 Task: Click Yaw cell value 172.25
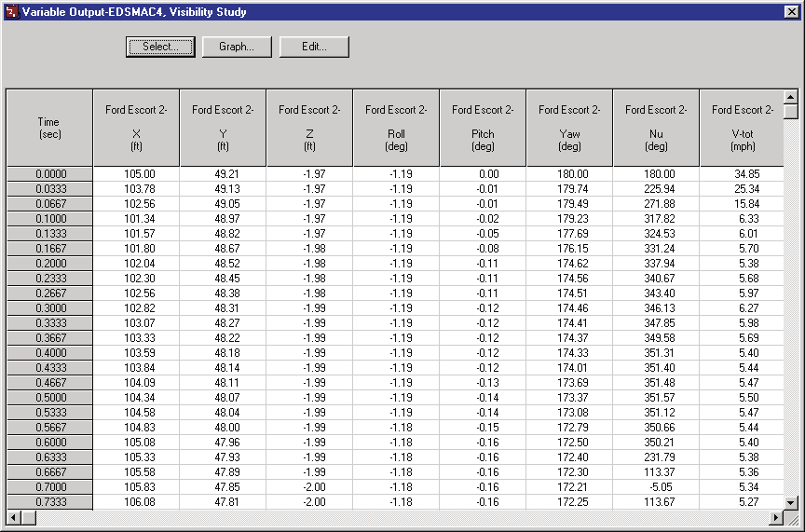pyautogui.click(x=570, y=501)
